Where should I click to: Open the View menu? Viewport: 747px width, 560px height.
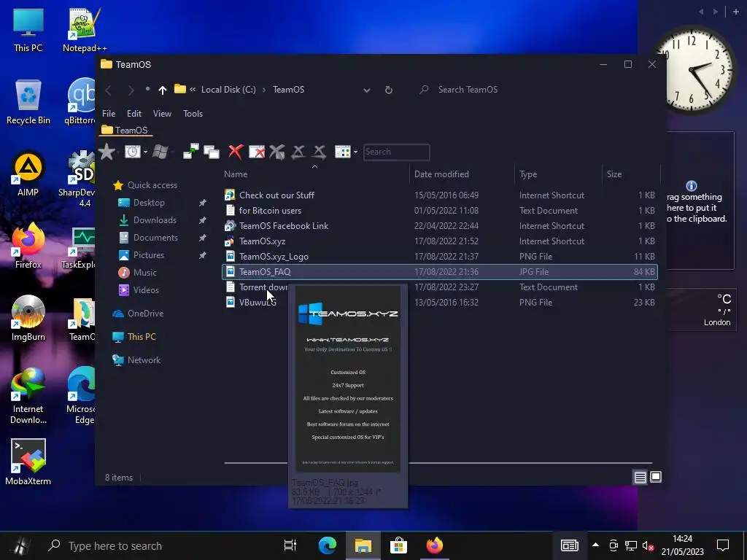[162, 113]
